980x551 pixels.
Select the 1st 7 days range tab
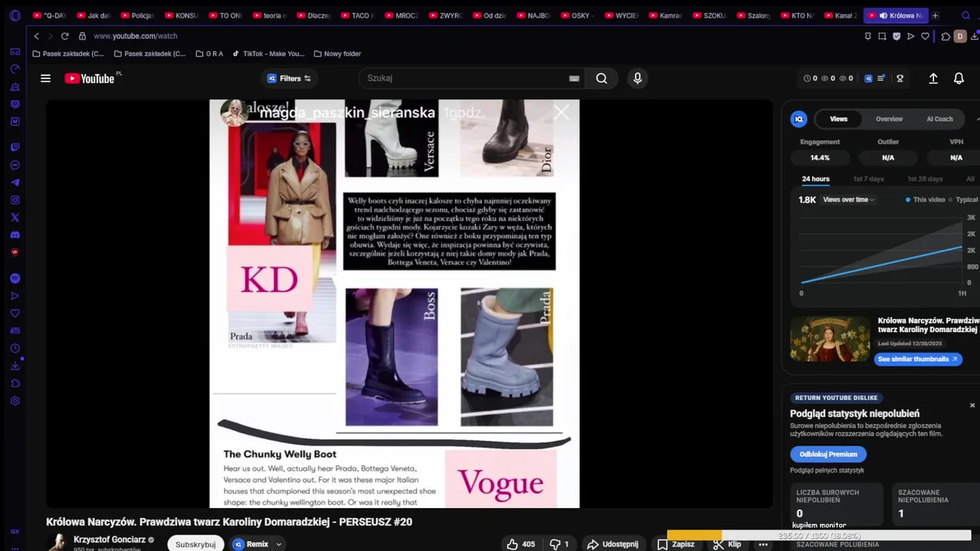868,179
